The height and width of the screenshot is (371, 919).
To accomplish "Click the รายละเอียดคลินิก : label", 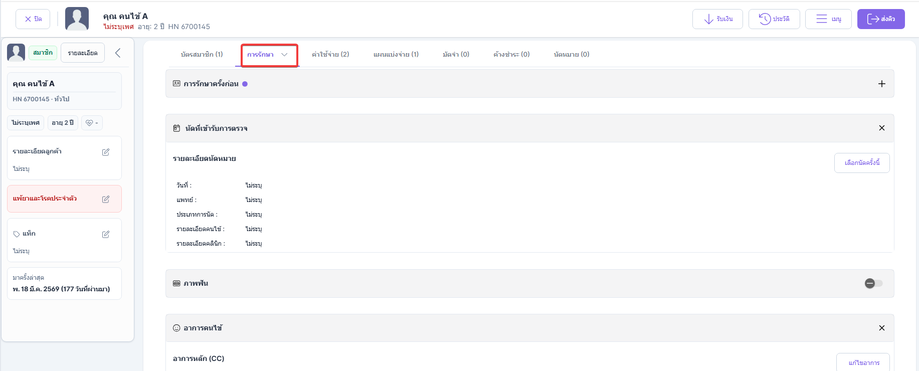I will 200,243.
